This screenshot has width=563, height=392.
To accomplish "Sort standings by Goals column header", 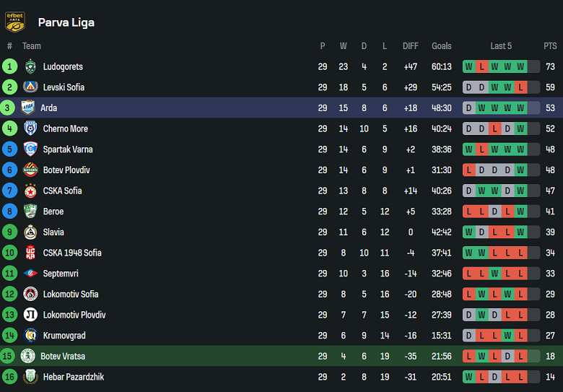I will click(442, 46).
